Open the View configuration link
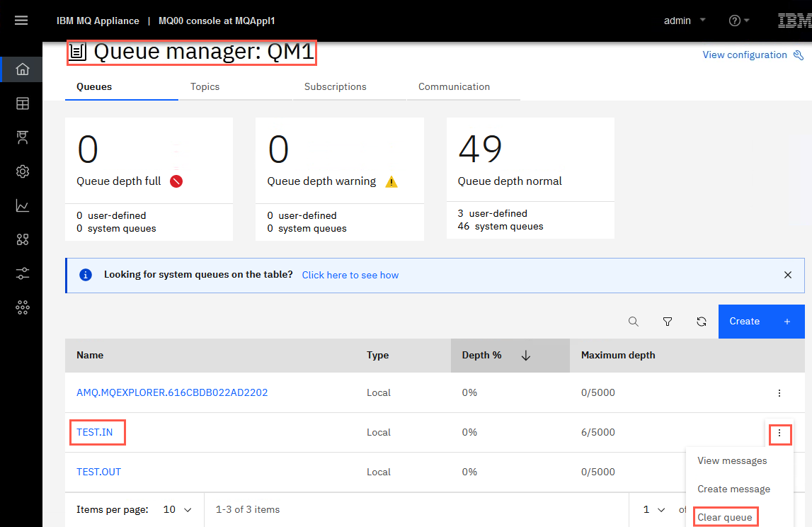The image size is (812, 527). click(744, 55)
